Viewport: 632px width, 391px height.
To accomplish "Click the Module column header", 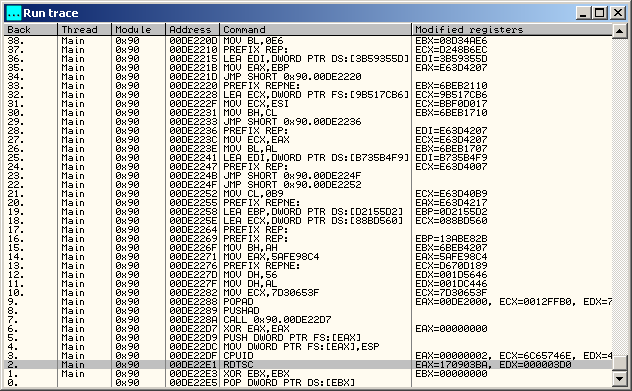I will point(139,29).
